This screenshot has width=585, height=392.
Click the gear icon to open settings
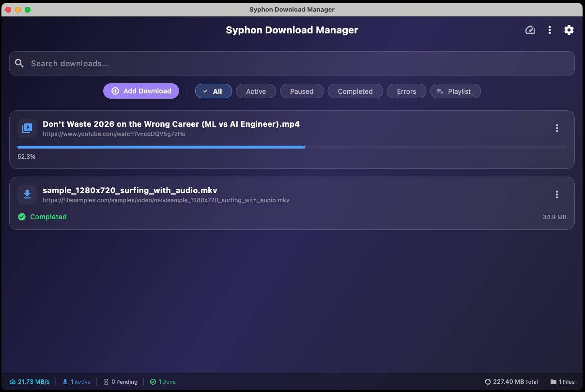[569, 30]
